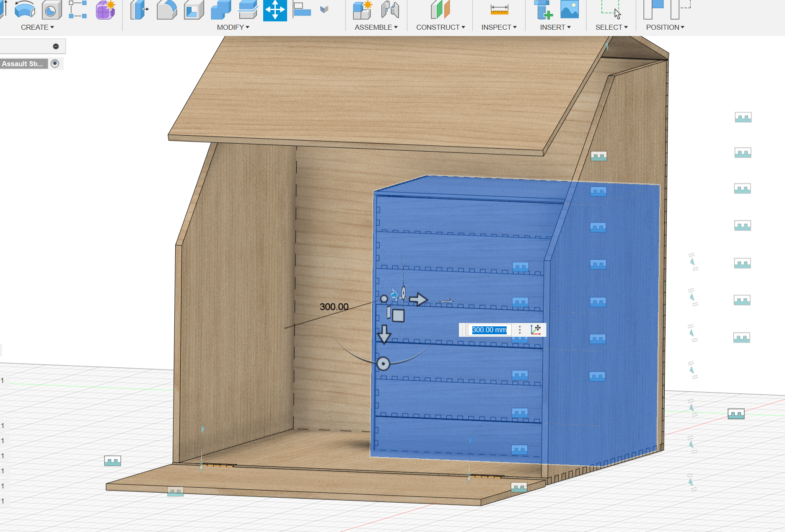This screenshot has height=532, width=785.
Task: Expand the SELECT dropdown menu
Action: (x=611, y=27)
